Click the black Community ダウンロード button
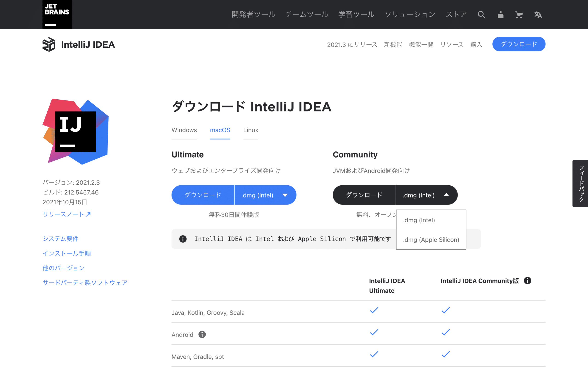This screenshot has height=367, width=588. [364, 195]
